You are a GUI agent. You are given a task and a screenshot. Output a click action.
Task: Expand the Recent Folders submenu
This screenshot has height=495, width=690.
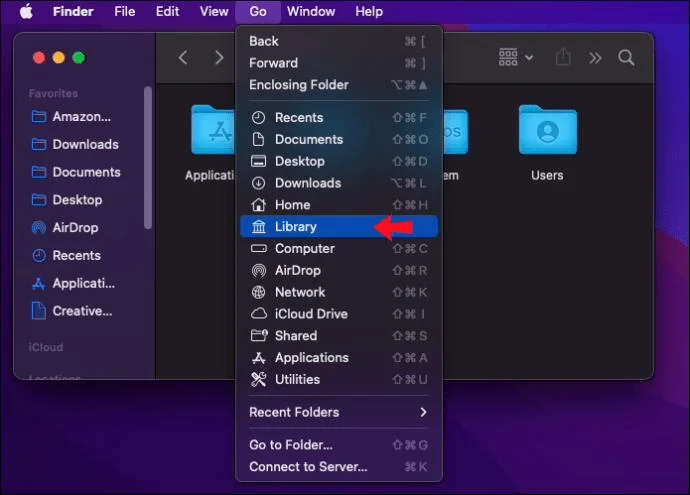pos(339,412)
